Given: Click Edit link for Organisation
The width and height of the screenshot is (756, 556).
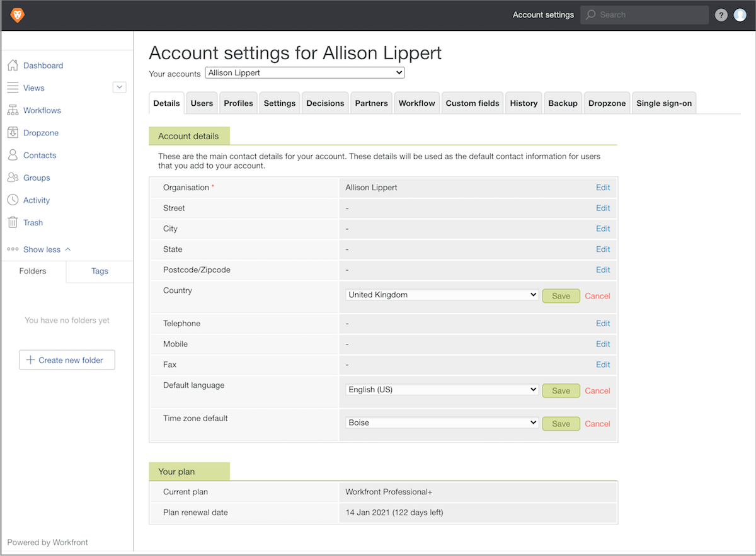Looking at the screenshot, I should click(x=603, y=188).
